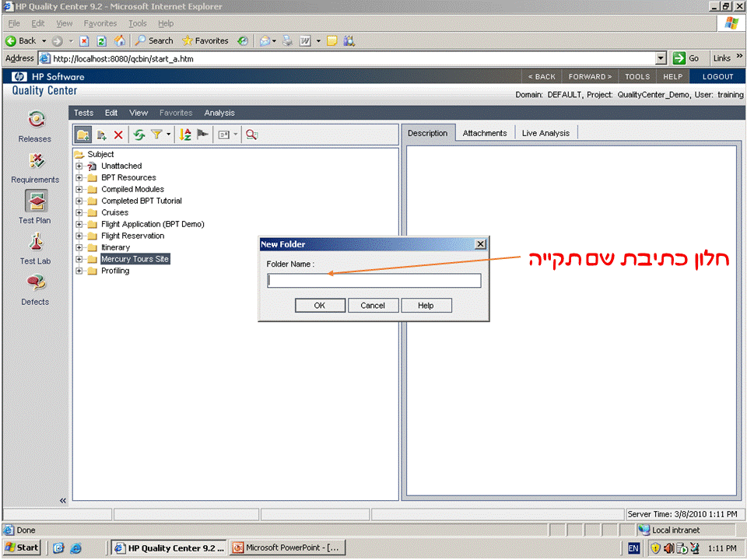Viewport: 747px width, 560px height.
Task: Click Cancel in New Folder dialog
Action: point(373,306)
